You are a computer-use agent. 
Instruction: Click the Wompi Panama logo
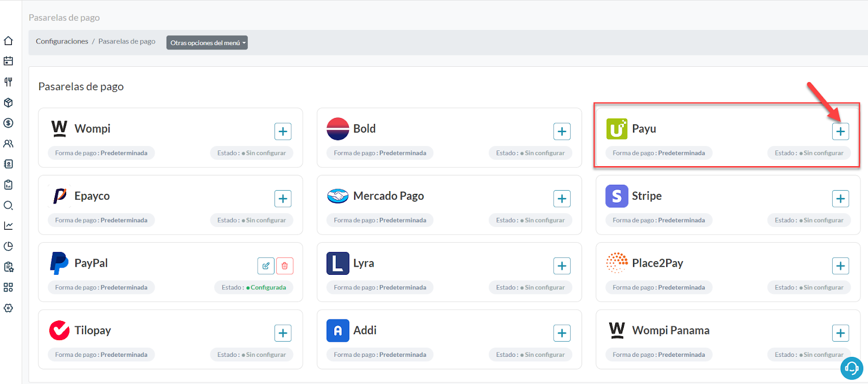[617, 330]
